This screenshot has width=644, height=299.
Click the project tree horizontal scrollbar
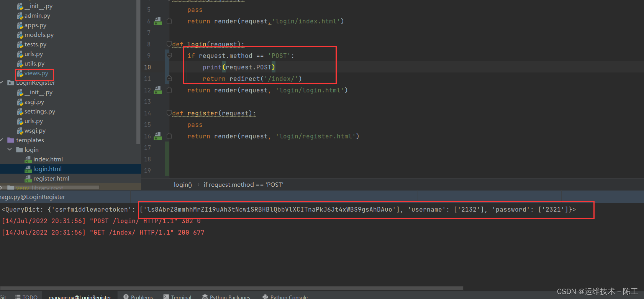click(50, 188)
